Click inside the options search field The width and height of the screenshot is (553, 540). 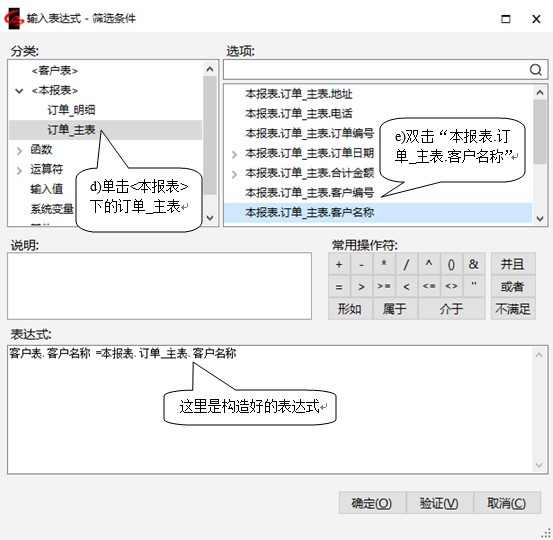[376, 69]
